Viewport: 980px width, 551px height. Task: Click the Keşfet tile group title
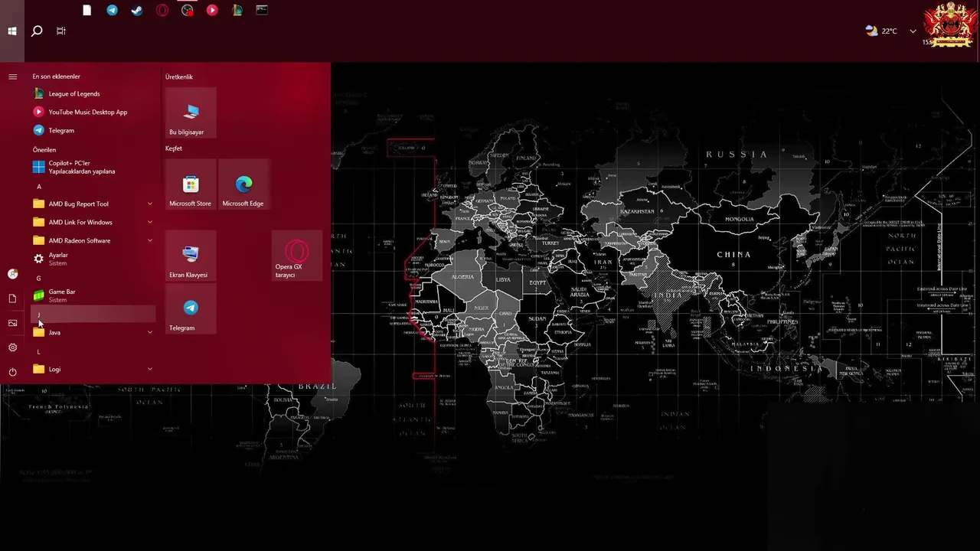point(174,148)
